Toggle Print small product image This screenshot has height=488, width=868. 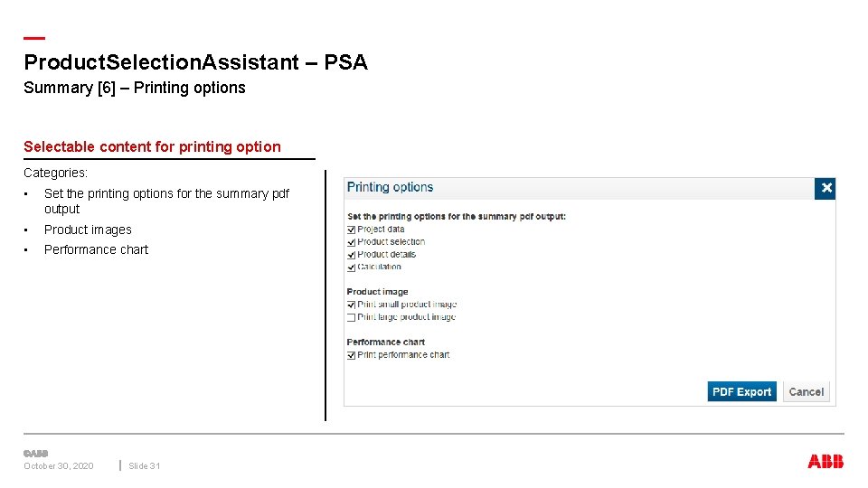coord(352,305)
